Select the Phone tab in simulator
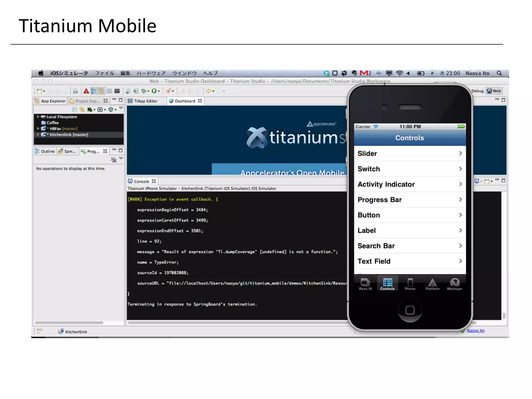532x399 pixels. click(x=410, y=284)
